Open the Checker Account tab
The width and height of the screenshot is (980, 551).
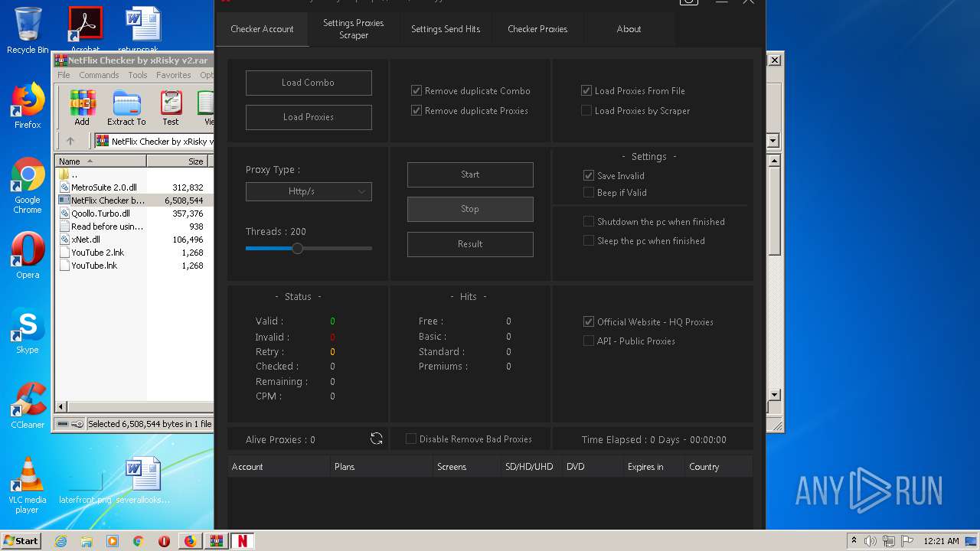(262, 29)
